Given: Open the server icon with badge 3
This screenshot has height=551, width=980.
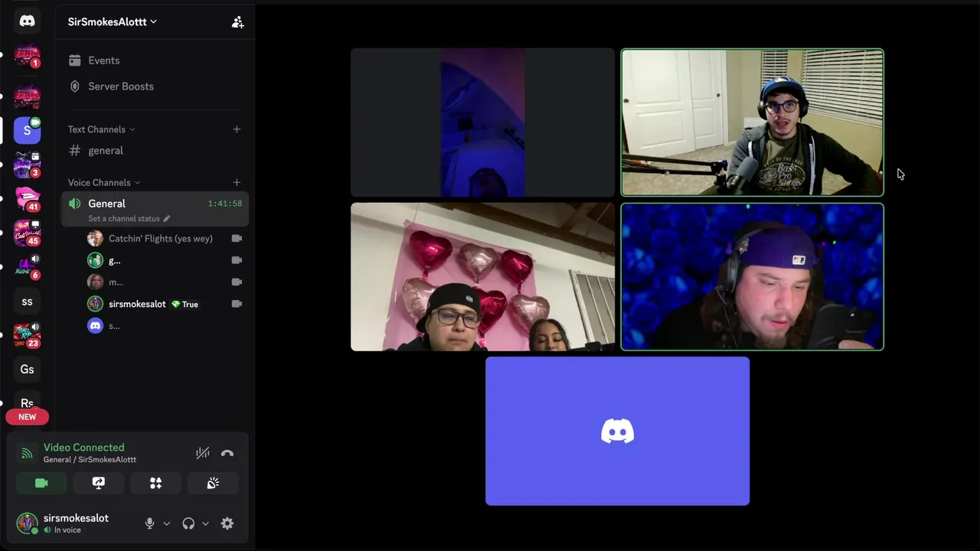Looking at the screenshot, I should pos(27,165).
